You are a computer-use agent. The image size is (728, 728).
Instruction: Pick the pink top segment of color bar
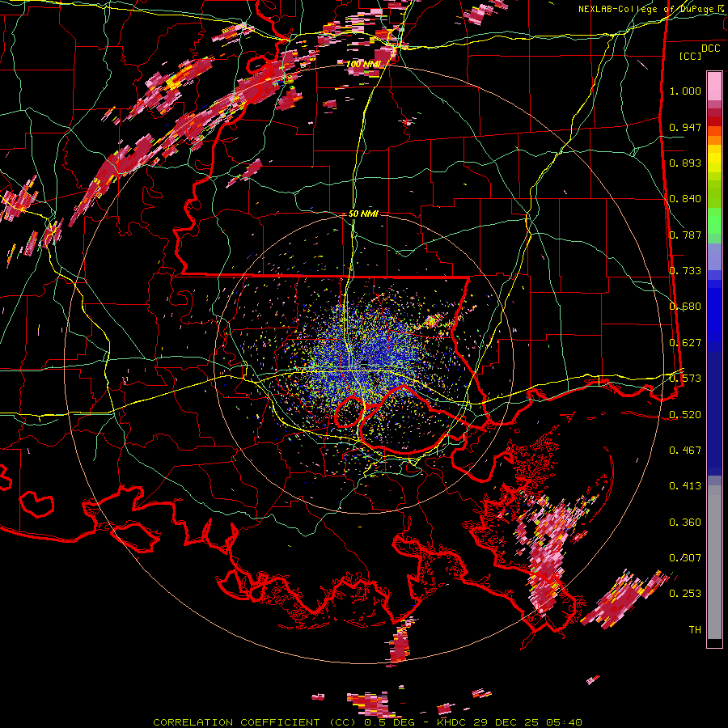pyautogui.click(x=714, y=86)
